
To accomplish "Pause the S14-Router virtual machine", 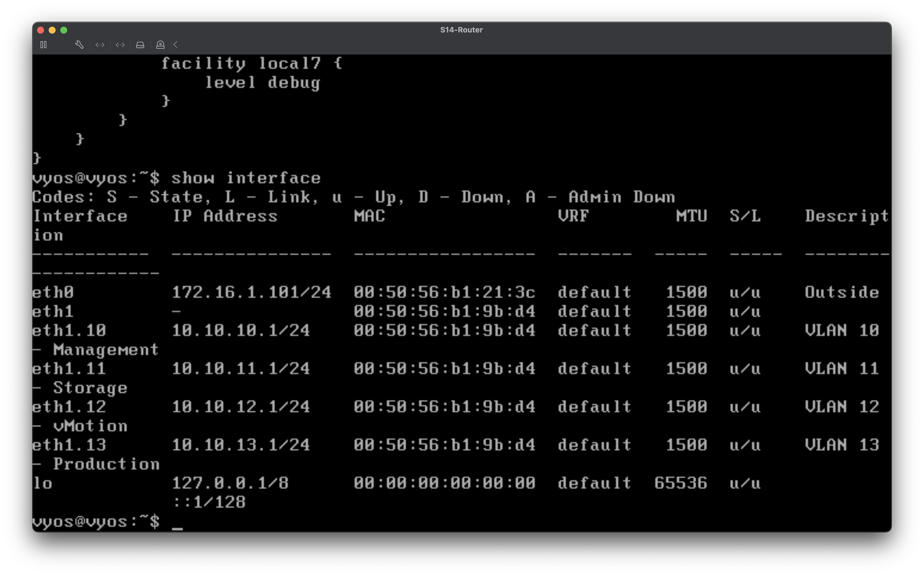I will [x=43, y=45].
